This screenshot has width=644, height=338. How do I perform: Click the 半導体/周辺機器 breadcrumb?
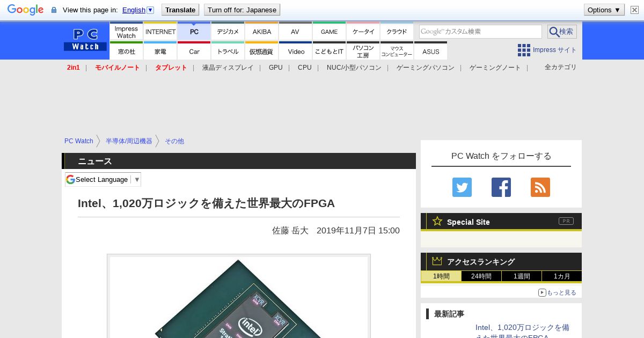point(129,141)
